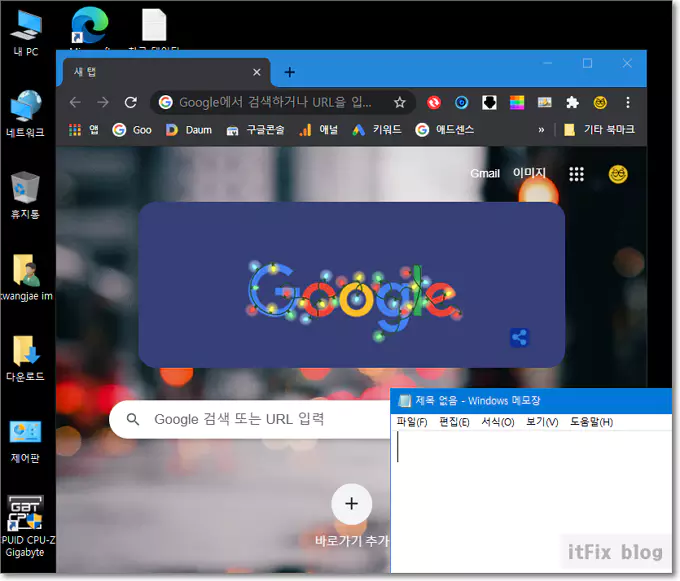Open the Recycle Bin (휴지통) icon
680x581 pixels.
click(25, 195)
